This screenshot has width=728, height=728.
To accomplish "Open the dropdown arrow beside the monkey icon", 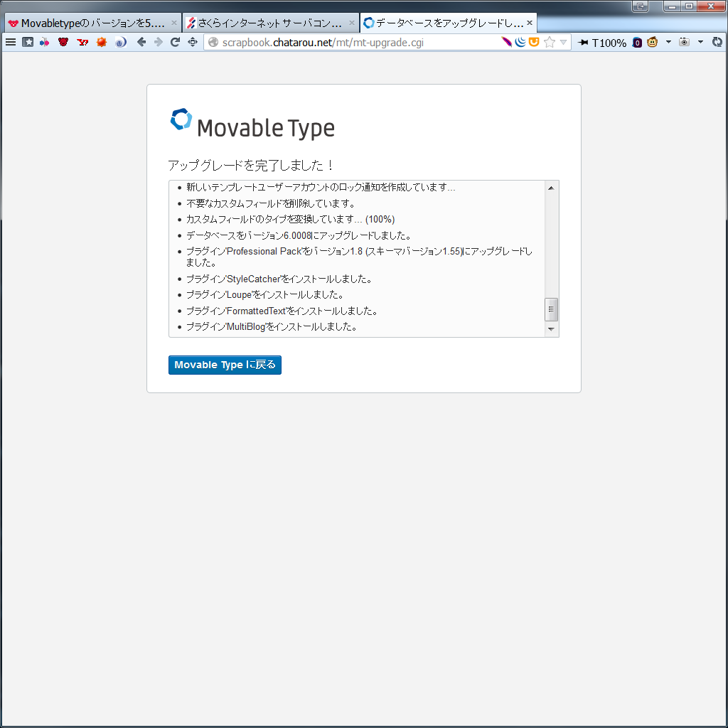I will click(x=668, y=42).
